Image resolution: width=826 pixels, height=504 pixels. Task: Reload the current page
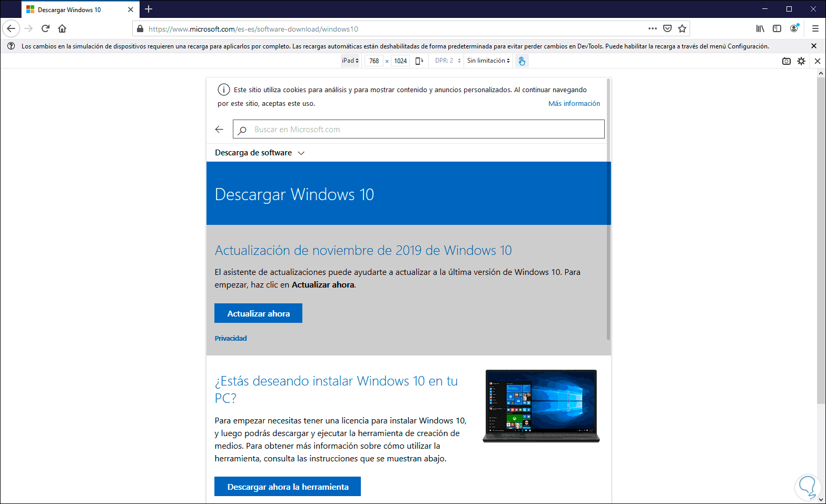[45, 28]
